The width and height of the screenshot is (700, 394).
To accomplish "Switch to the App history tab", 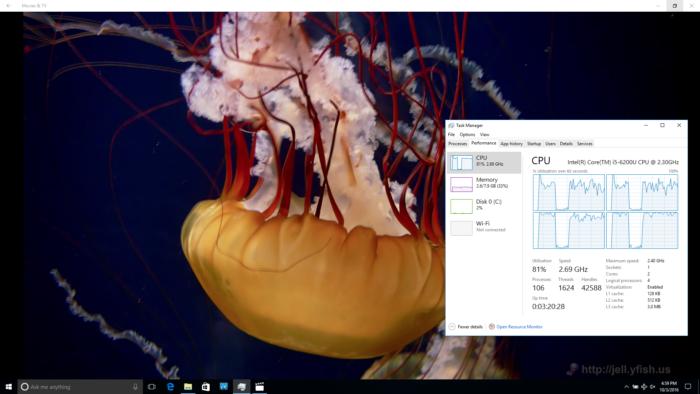I will coord(511,144).
